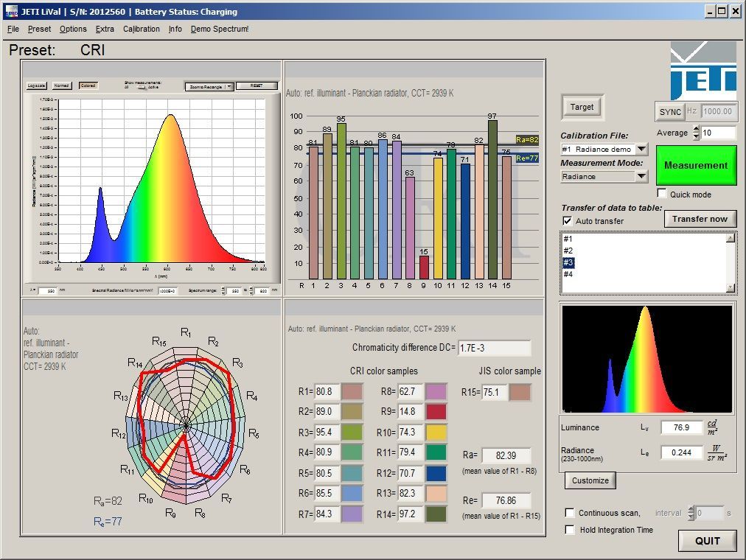The height and width of the screenshot is (560, 746).
Task: Toggle the Normed spectrum display button
Action: click(62, 85)
